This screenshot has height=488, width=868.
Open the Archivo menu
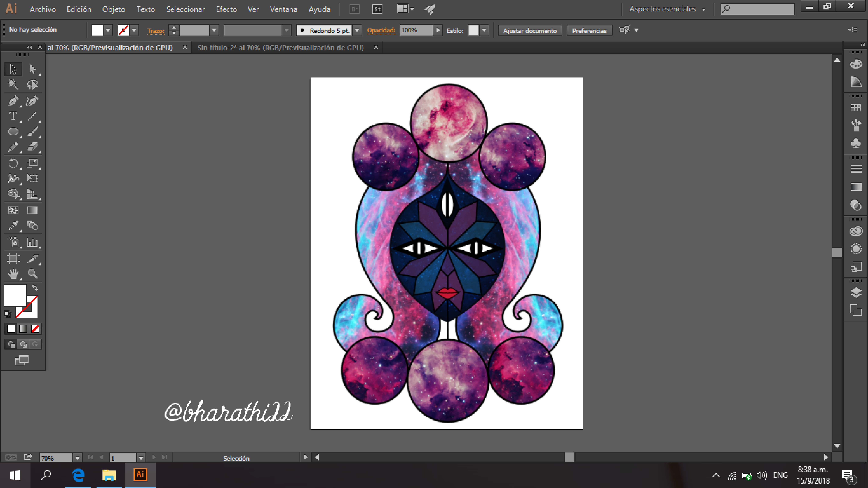click(x=43, y=9)
